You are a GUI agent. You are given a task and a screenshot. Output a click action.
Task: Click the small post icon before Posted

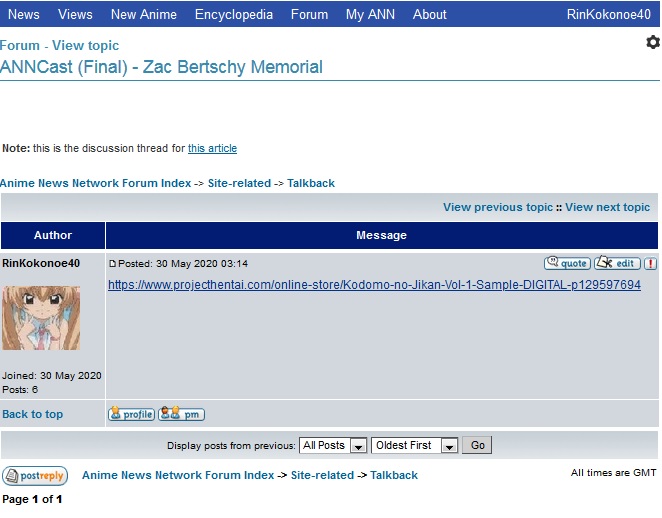click(112, 264)
